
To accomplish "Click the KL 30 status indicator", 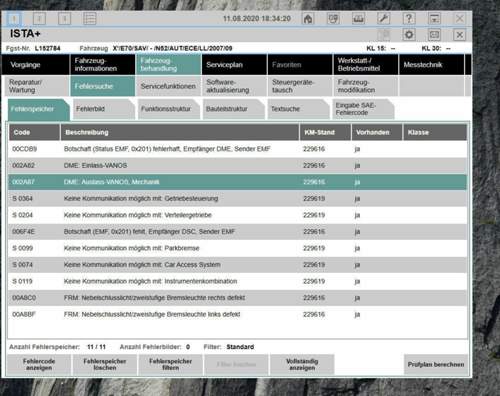I will (436, 48).
